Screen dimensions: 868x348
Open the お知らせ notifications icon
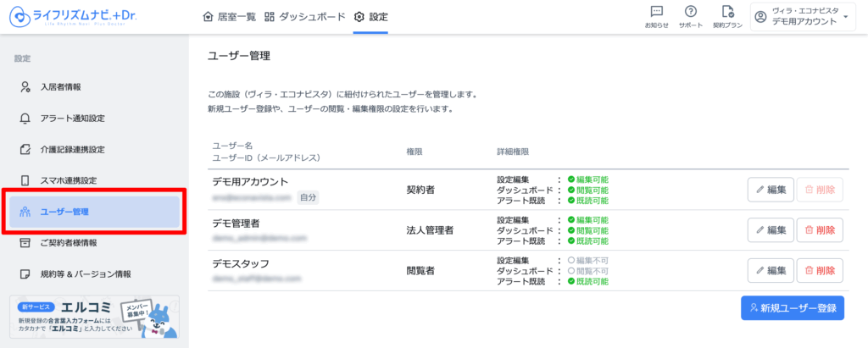(x=657, y=17)
